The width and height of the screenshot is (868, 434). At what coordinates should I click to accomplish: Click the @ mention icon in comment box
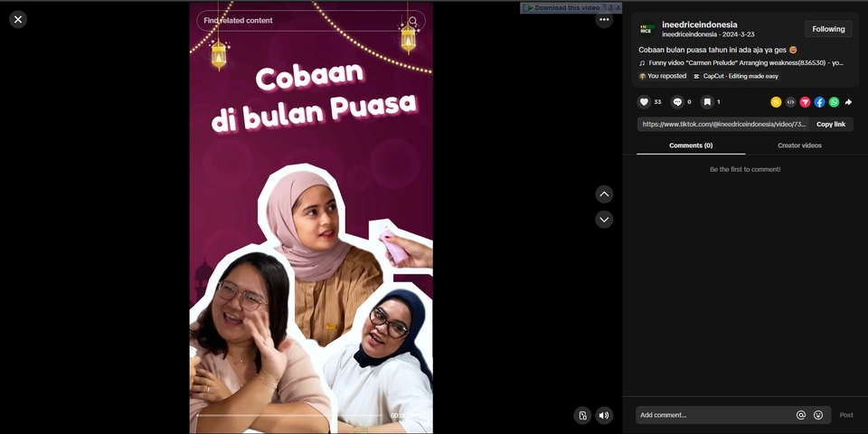coord(800,415)
